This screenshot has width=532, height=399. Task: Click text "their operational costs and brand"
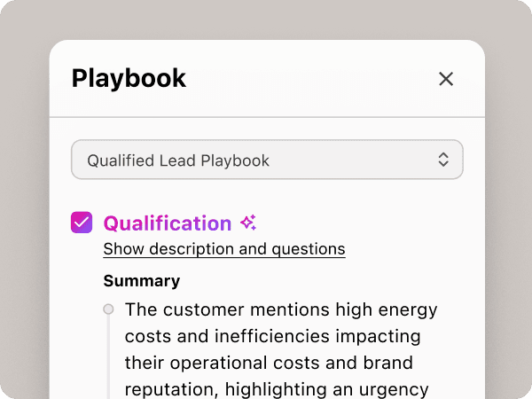pos(269,364)
